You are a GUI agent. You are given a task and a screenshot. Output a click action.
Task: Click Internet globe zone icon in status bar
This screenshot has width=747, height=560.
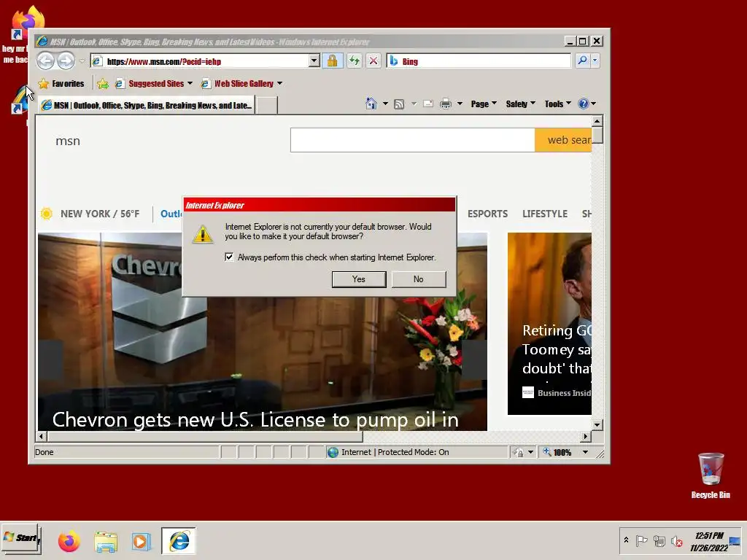click(333, 452)
